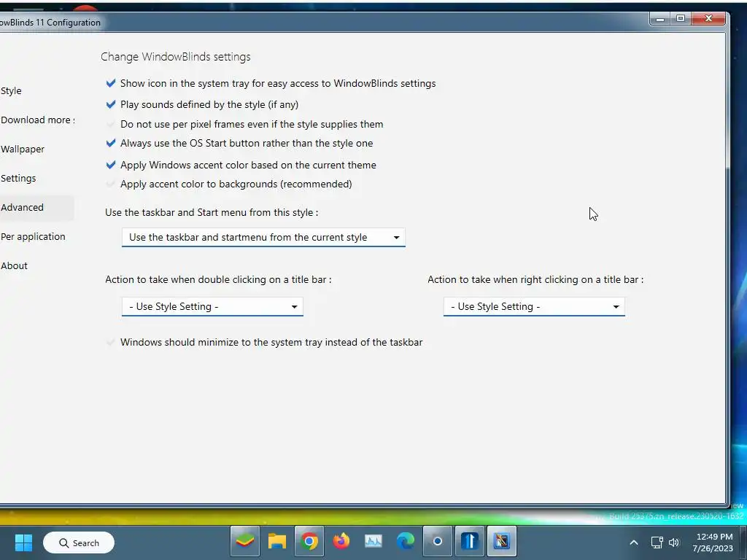The height and width of the screenshot is (560, 747).
Task: Open the monitor graph app in taskbar
Action: tap(373, 542)
